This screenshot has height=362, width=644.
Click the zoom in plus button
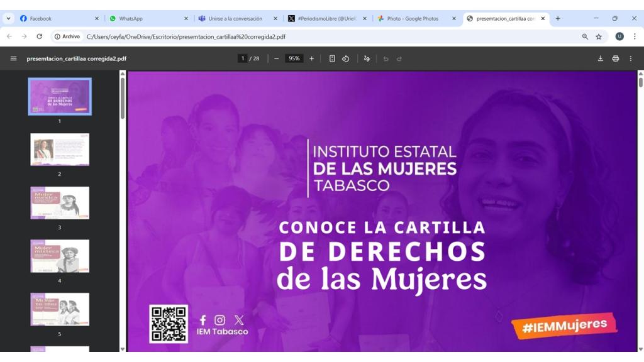311,58
